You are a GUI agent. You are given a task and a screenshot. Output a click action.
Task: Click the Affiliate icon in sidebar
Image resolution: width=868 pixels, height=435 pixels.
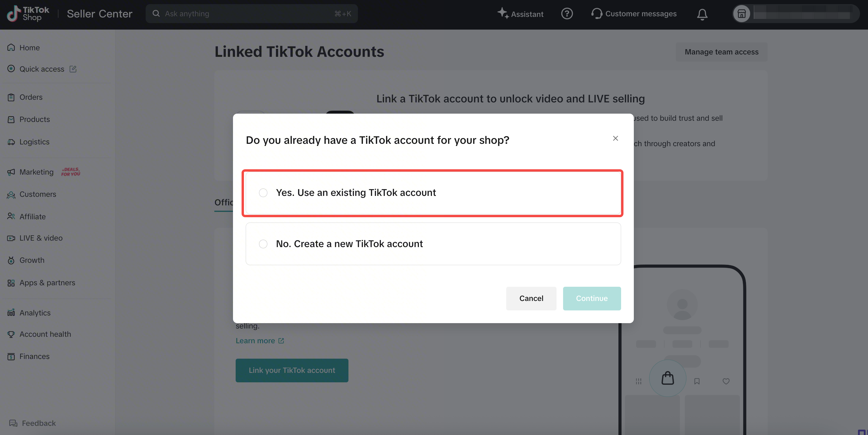[11, 217]
